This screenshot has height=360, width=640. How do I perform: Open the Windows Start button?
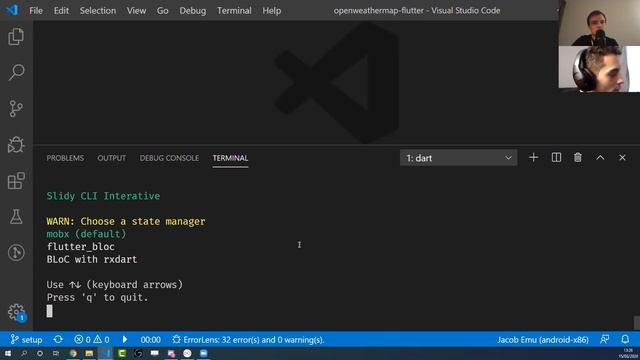8,353
